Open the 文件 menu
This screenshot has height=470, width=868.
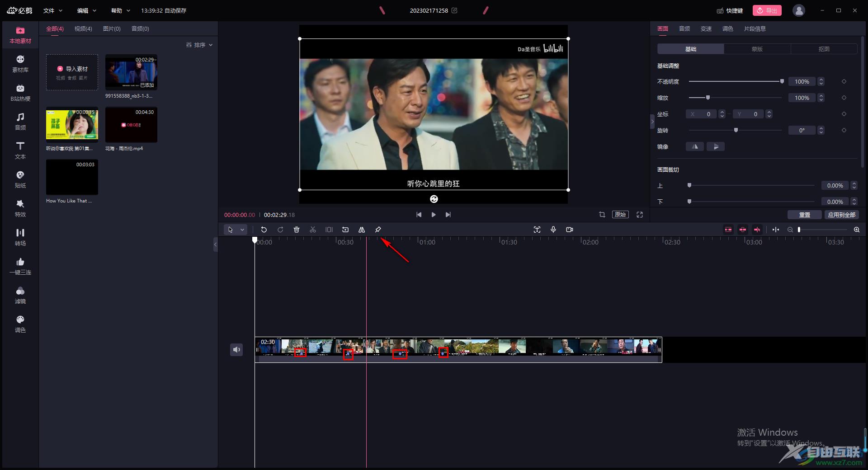[x=52, y=10]
